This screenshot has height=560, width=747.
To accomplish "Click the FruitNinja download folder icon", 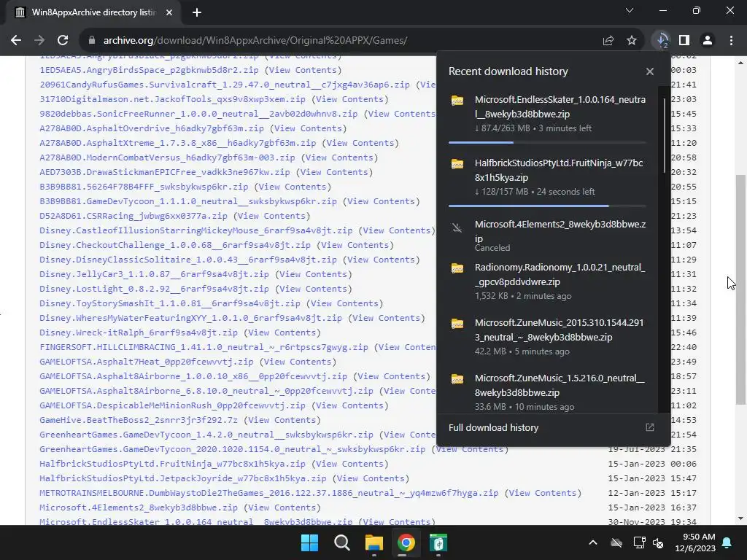I will click(x=457, y=164).
